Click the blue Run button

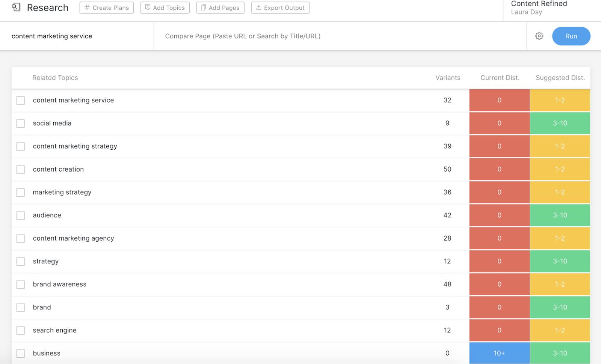pyautogui.click(x=571, y=36)
